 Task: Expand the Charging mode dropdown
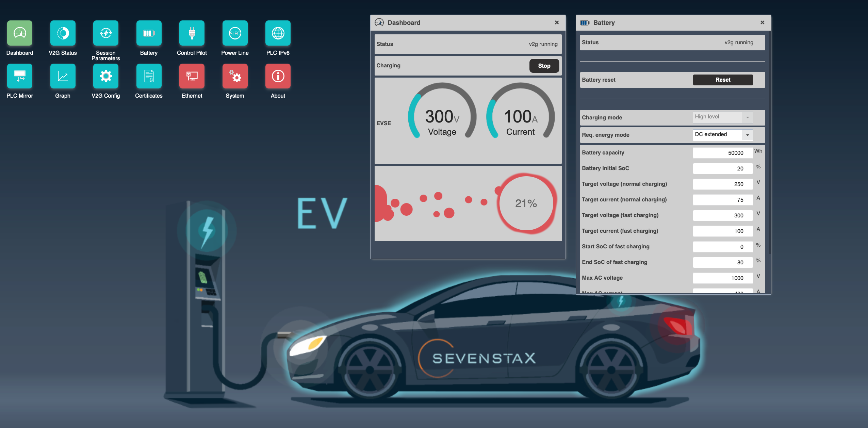723,117
